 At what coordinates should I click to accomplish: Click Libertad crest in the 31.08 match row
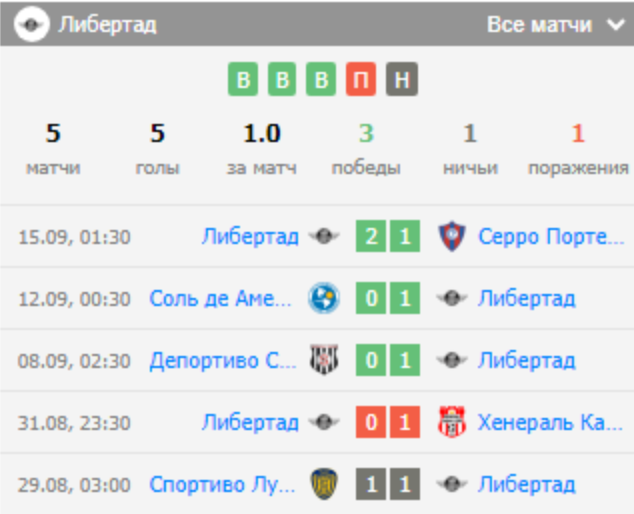tap(324, 422)
